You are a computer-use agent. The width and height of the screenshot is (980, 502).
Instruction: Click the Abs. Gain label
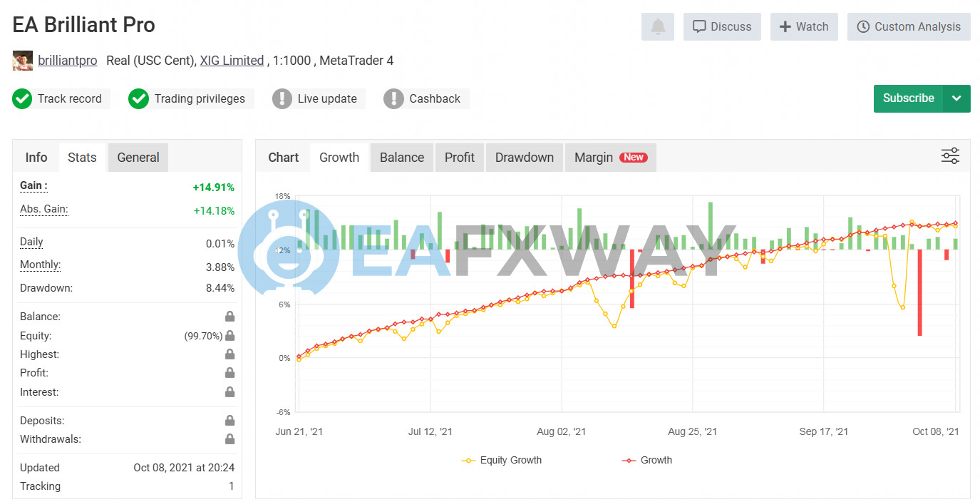tap(44, 210)
